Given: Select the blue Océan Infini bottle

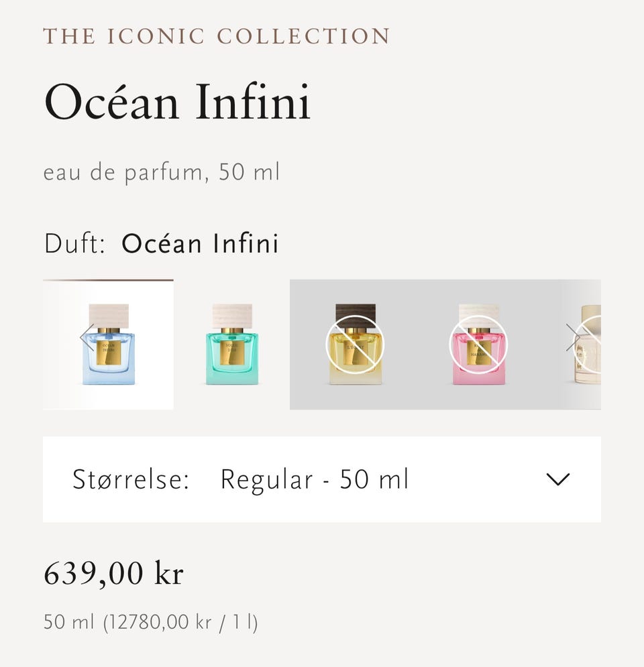Looking at the screenshot, I should [x=109, y=345].
